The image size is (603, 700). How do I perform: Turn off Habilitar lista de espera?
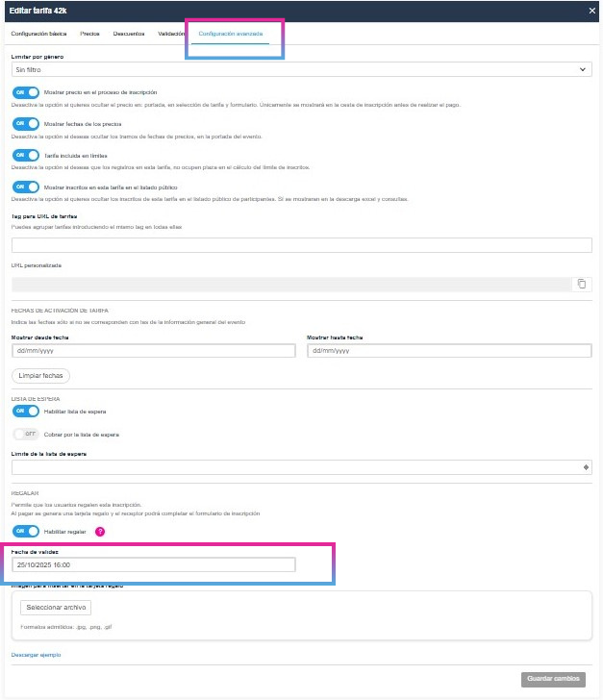[x=26, y=412]
